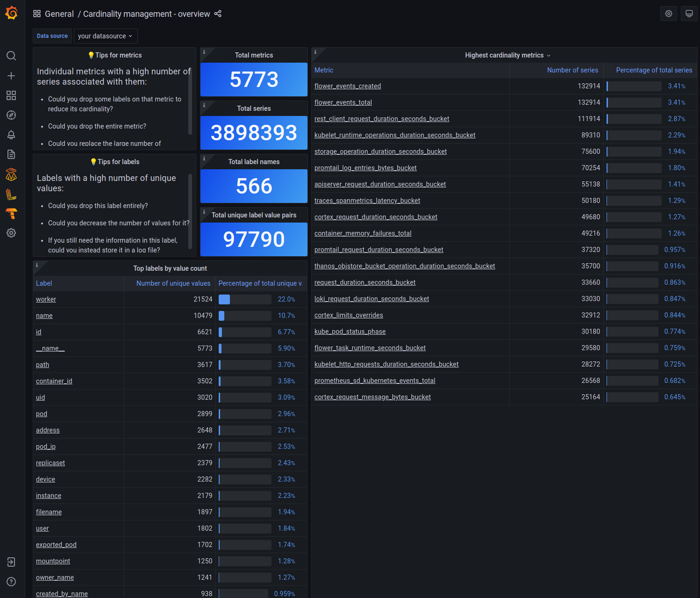700x598 pixels.
Task: Open the worker label link
Action: coord(46,299)
